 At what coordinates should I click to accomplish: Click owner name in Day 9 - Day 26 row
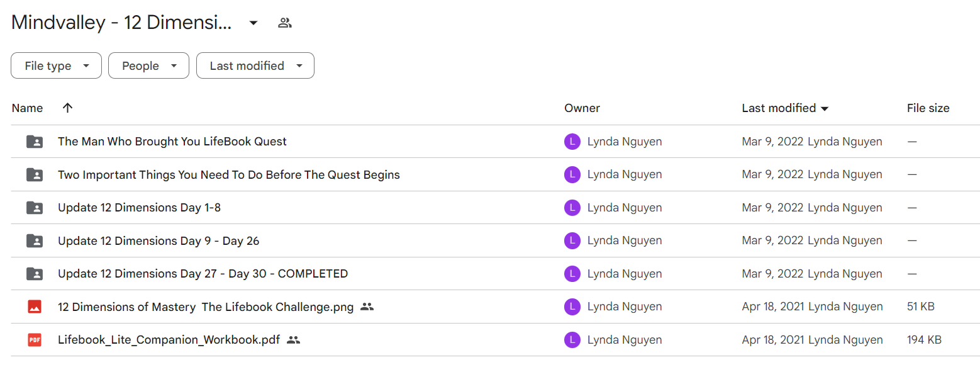tap(625, 240)
